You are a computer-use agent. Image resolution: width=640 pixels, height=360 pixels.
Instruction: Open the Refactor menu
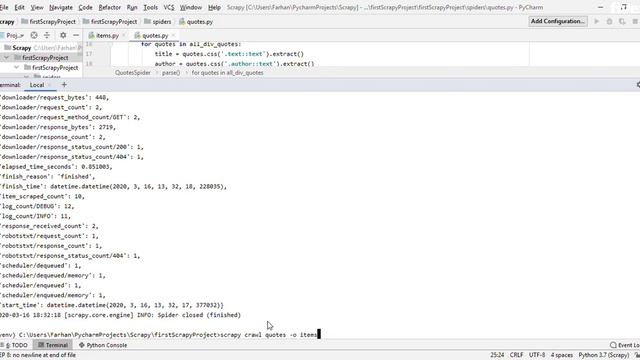[x=110, y=7]
